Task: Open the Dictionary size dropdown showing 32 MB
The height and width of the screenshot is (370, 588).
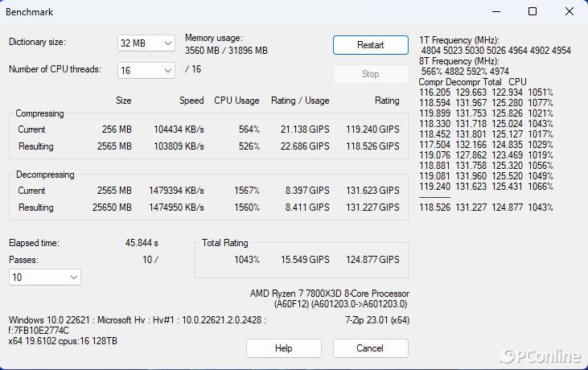Action: (x=146, y=43)
